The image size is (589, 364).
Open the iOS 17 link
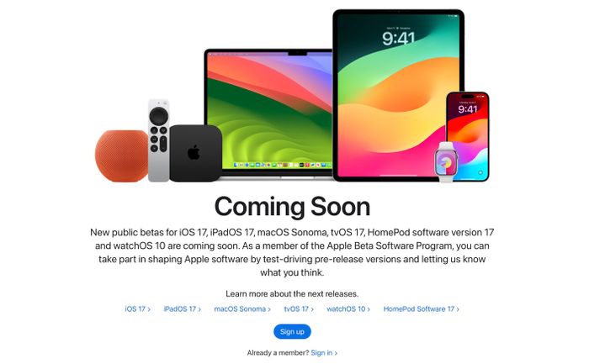tap(137, 309)
